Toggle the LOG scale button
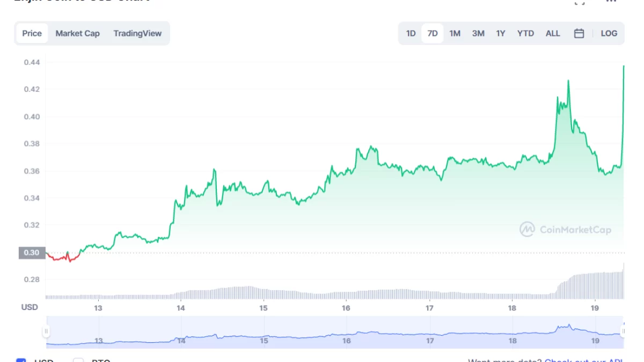 click(x=609, y=33)
